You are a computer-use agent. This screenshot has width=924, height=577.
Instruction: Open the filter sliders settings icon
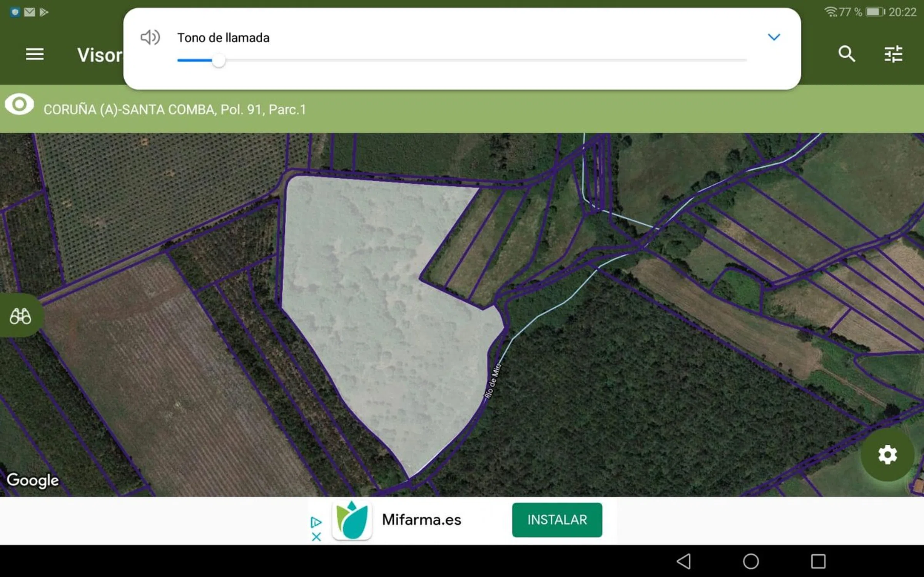click(x=893, y=54)
